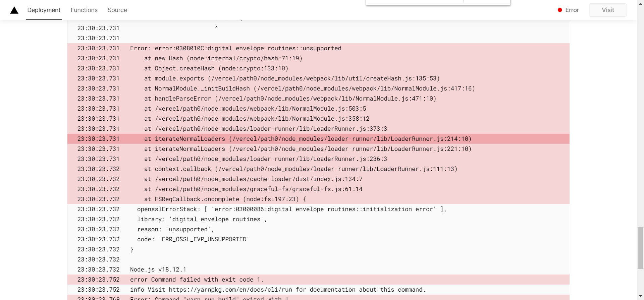Open the Deployment tab

pyautogui.click(x=44, y=10)
